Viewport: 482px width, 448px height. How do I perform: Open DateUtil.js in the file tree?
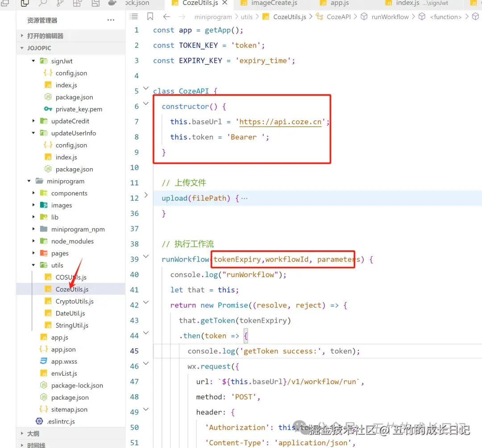pos(70,313)
